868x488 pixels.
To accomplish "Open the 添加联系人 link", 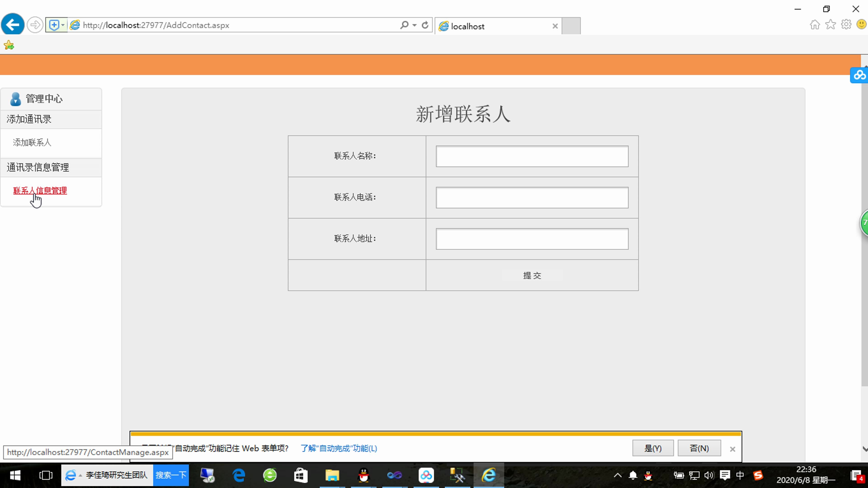I will coord(32,143).
